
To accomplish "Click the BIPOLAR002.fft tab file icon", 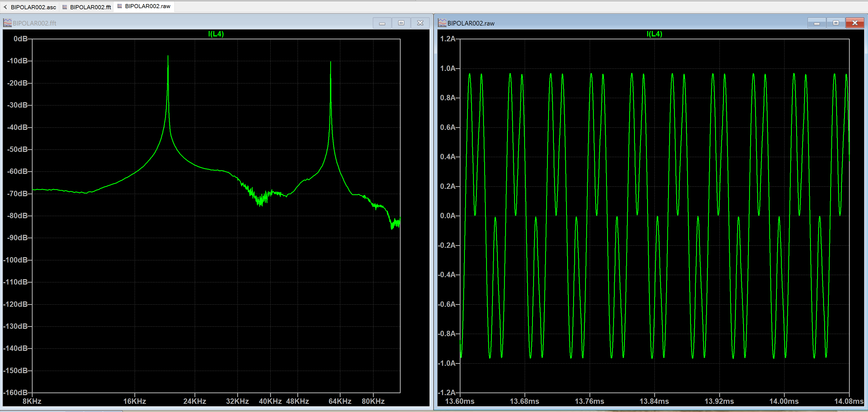I will tap(65, 7).
